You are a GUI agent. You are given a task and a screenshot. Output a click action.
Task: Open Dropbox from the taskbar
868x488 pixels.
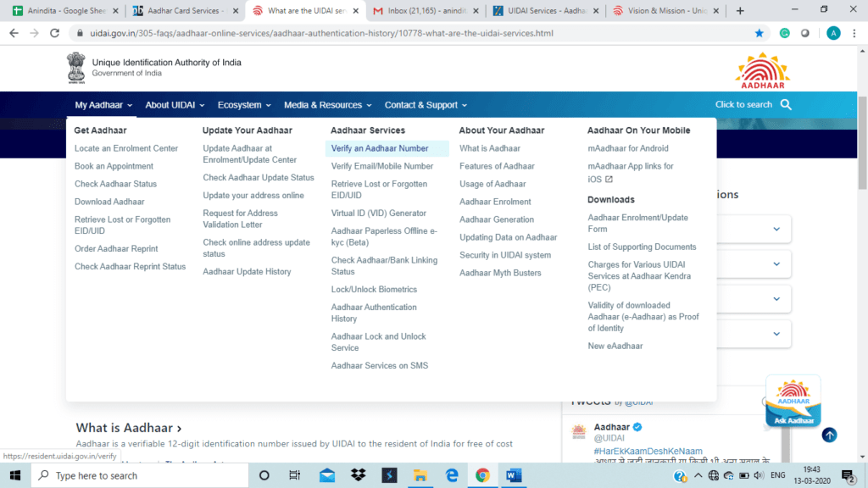358,475
